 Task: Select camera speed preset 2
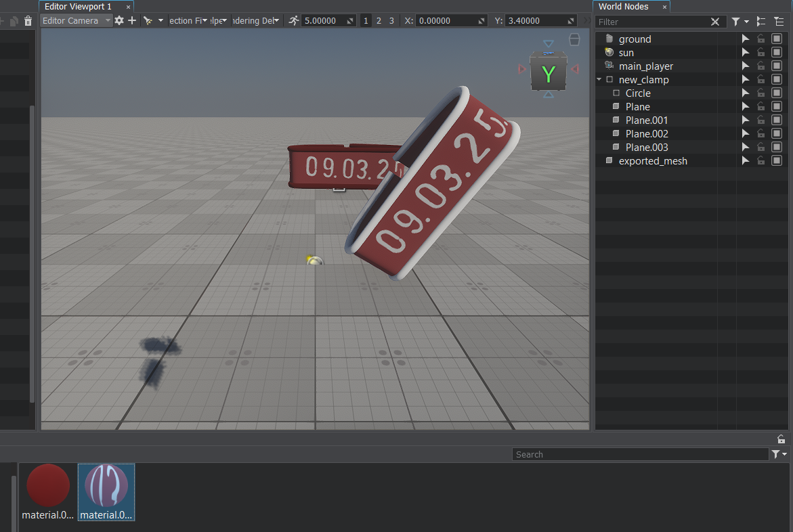[x=379, y=21]
